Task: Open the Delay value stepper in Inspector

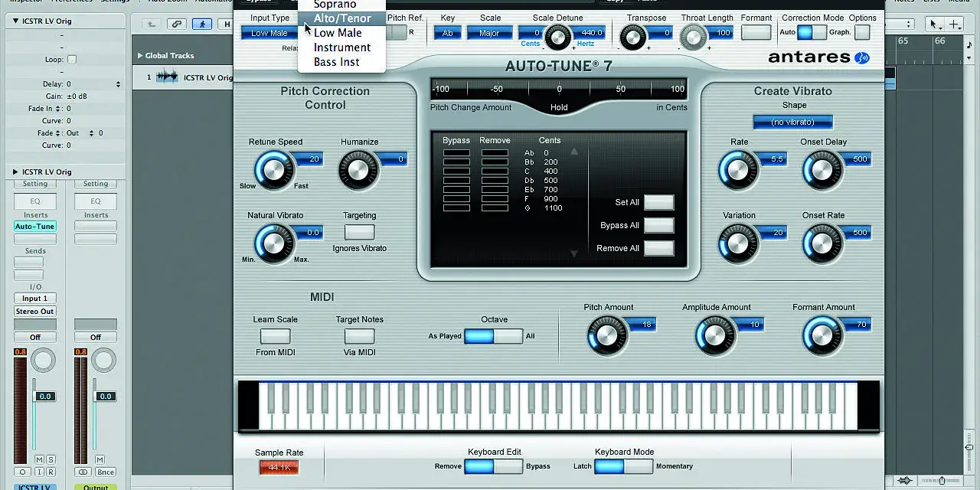Action: point(118,84)
